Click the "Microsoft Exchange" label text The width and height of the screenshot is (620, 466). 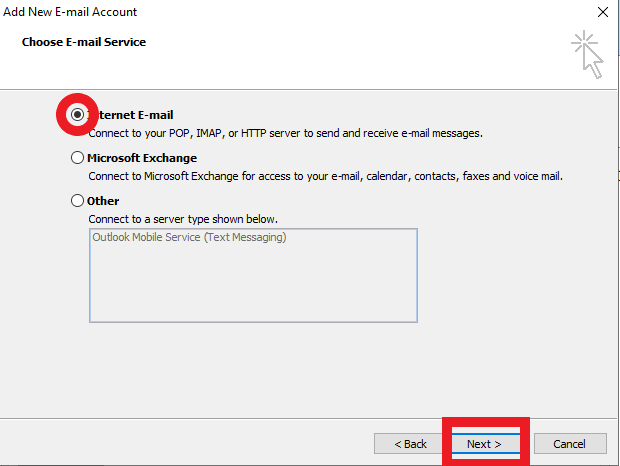click(142, 158)
